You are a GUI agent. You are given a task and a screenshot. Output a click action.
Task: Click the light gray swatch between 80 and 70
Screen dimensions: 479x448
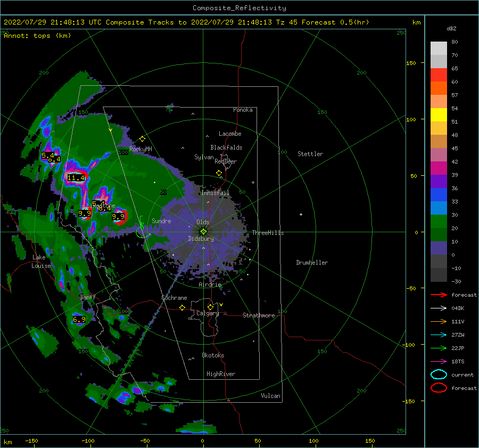[439, 48]
